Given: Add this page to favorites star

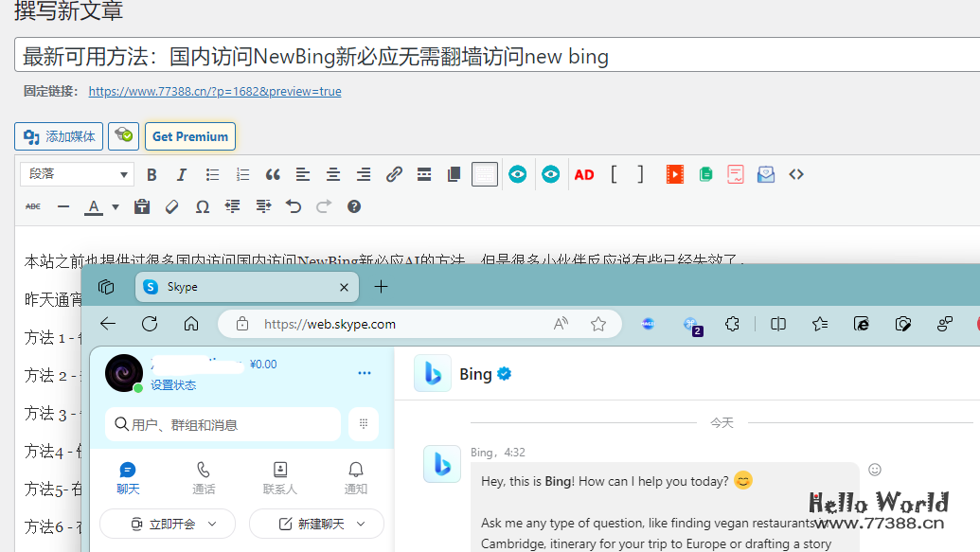Looking at the screenshot, I should tap(598, 324).
